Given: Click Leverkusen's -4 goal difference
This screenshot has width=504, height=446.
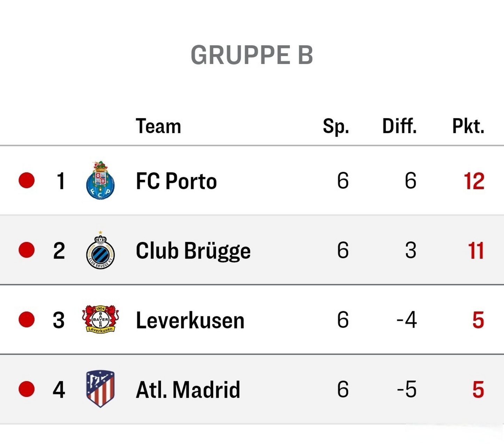Looking at the screenshot, I should pyautogui.click(x=407, y=320).
